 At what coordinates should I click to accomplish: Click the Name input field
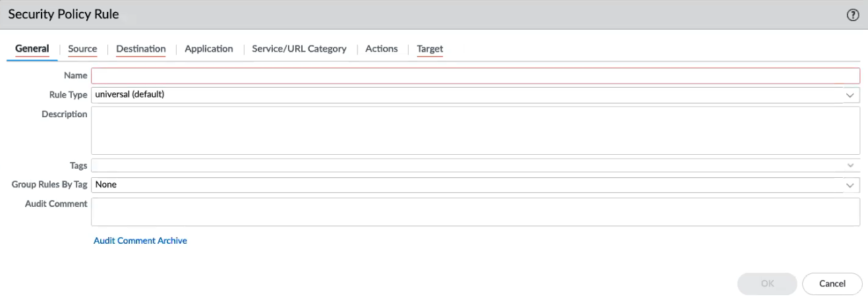(475, 76)
